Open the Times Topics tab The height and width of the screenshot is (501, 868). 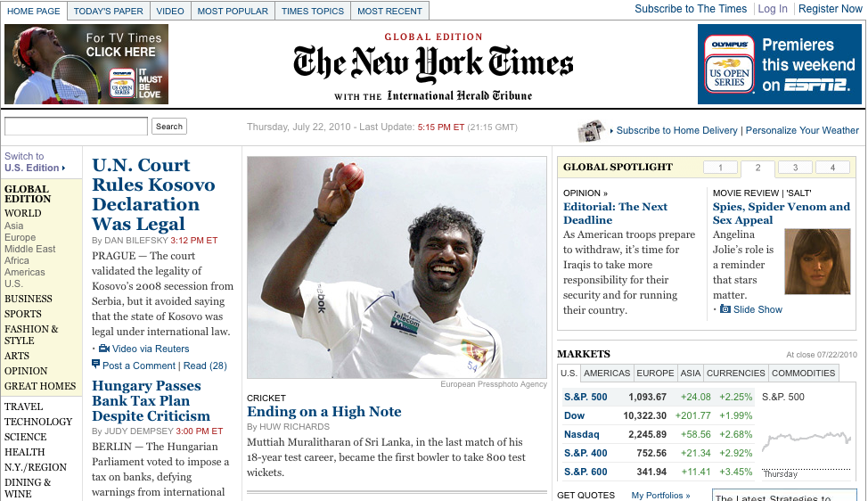(313, 11)
